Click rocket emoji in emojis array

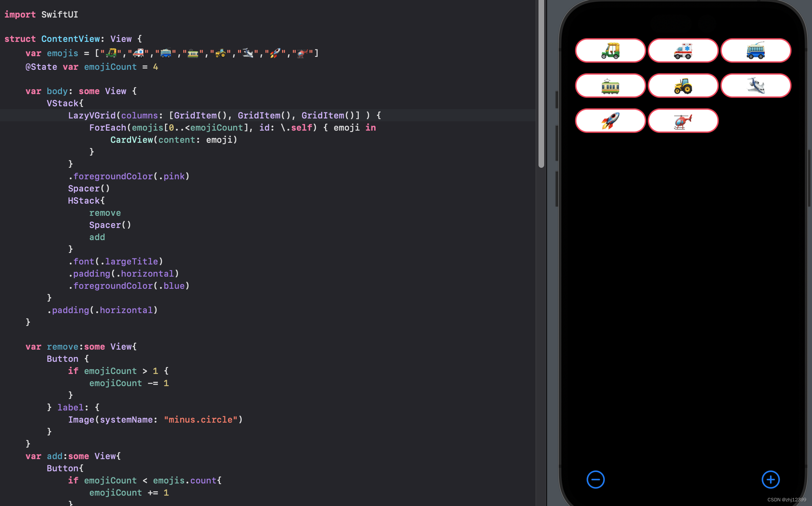[275, 53]
